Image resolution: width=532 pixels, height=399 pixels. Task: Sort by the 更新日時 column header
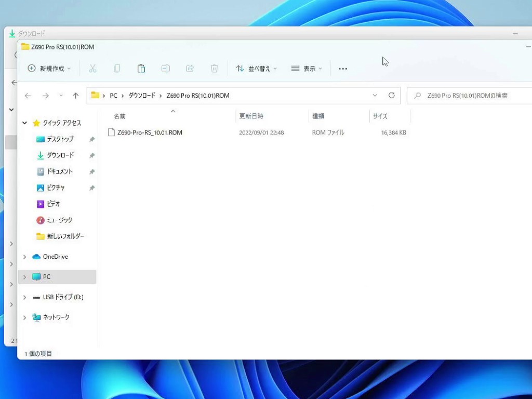(x=251, y=116)
